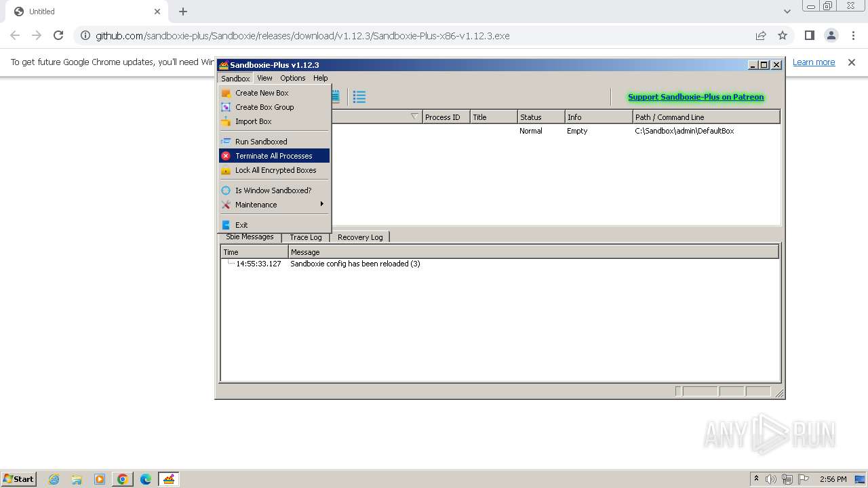Click the share this page icon in Chrome
The height and width of the screenshot is (488, 868).
(761, 35)
